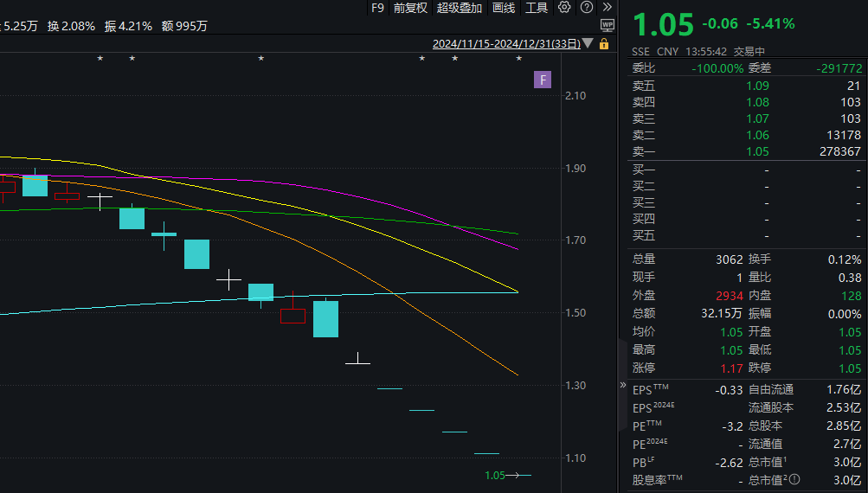Open the 前复权 adjustment menu
868x493 pixels.
point(410,8)
